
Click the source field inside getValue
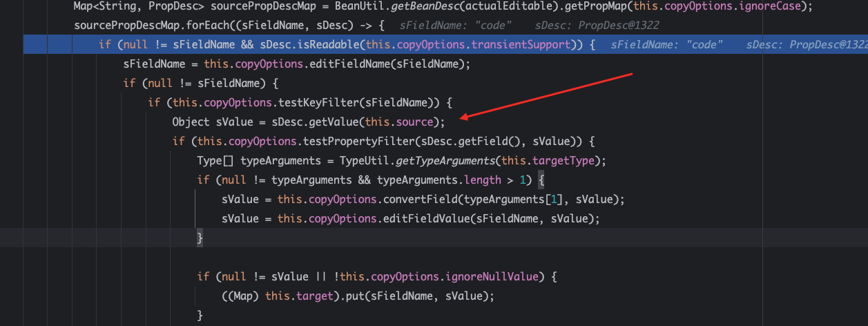tap(416, 122)
